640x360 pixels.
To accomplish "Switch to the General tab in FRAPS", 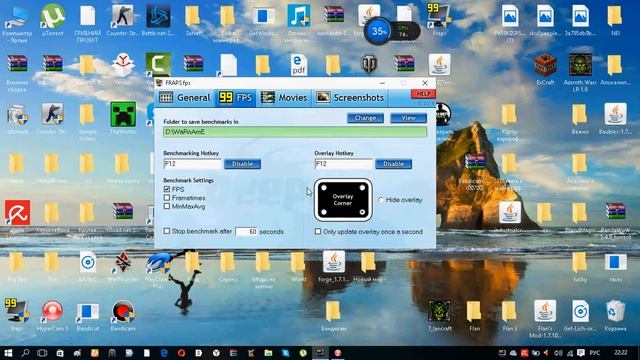I will pyautogui.click(x=185, y=98).
